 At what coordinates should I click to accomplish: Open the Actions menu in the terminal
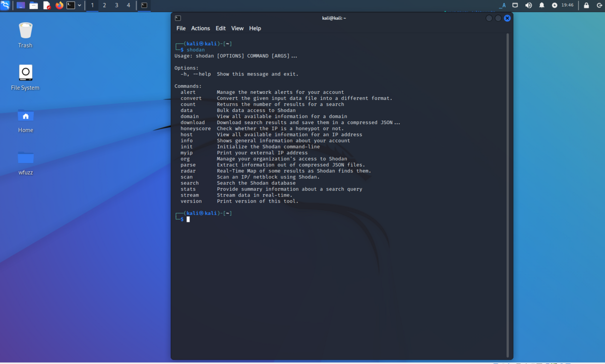[x=200, y=28]
